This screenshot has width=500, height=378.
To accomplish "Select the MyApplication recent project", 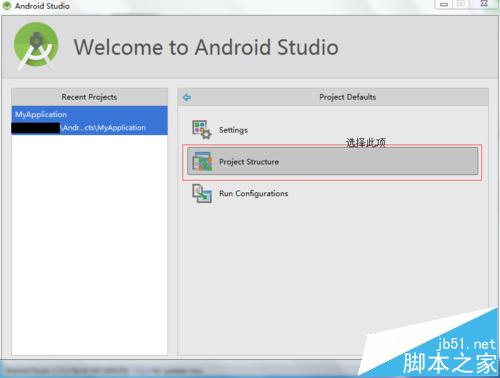I will point(89,120).
